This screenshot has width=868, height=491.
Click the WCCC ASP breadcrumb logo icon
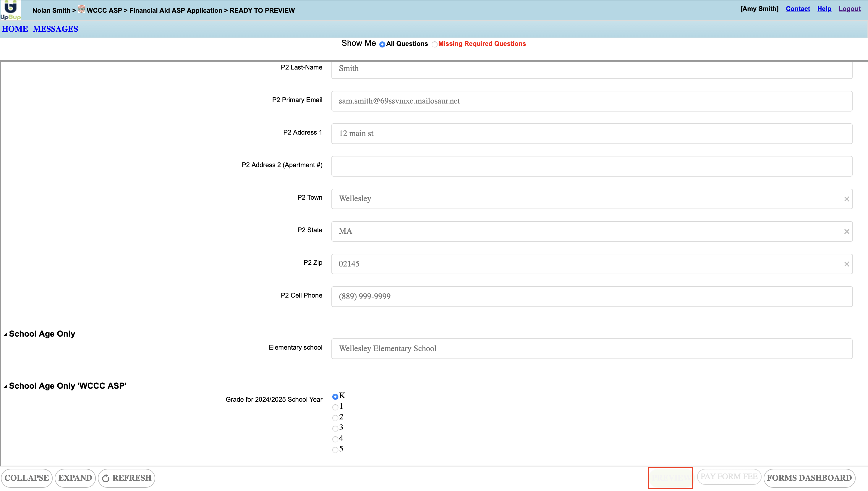(x=81, y=9)
